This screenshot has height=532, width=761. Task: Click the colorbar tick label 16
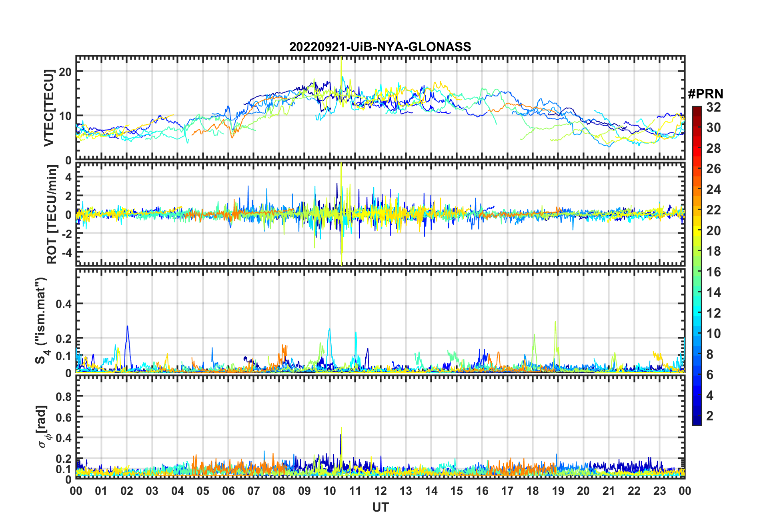[713, 272]
